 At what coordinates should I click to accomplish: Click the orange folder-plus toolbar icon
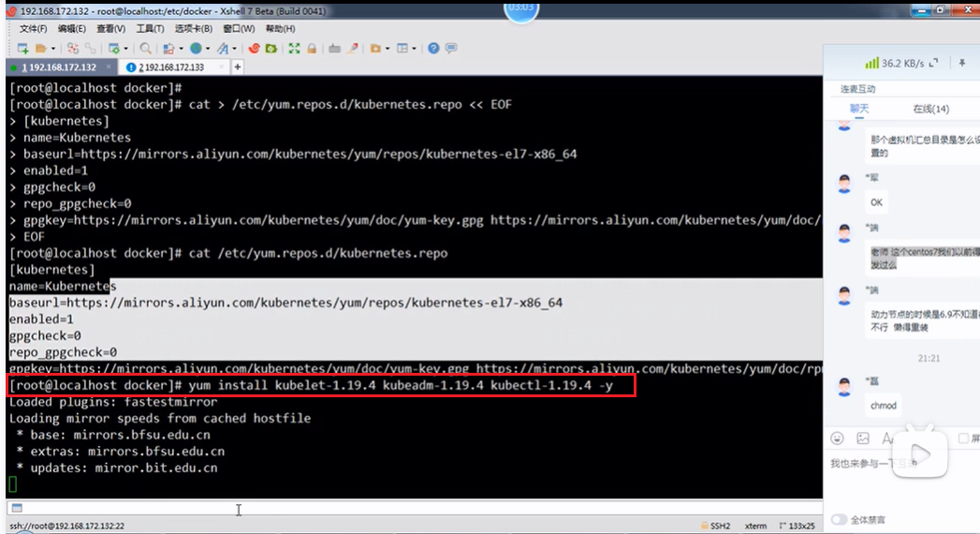[375, 48]
